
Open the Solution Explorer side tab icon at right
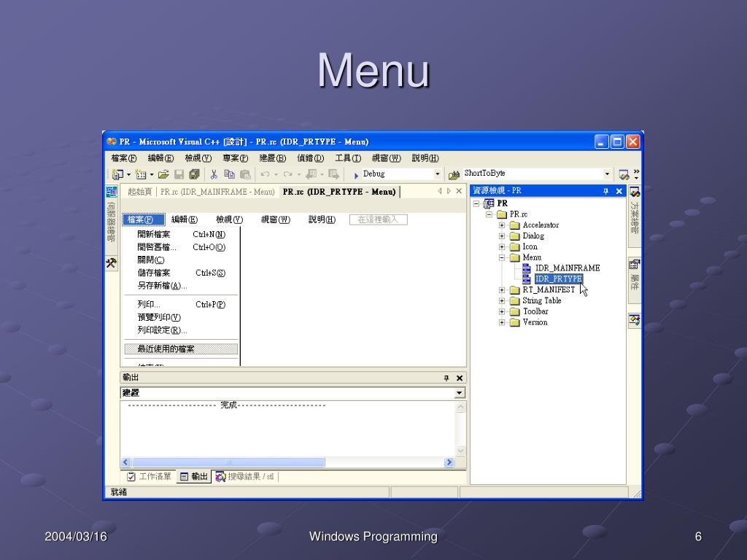point(635,192)
